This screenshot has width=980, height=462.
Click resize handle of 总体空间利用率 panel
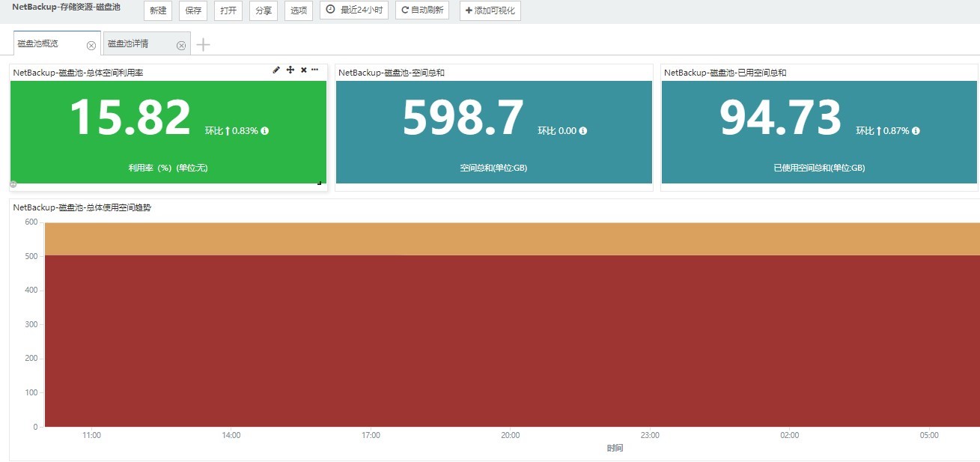pyautogui.click(x=319, y=182)
